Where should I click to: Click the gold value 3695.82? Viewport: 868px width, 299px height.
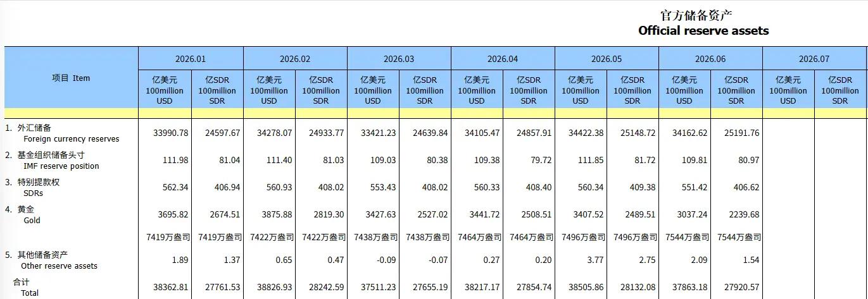tap(173, 214)
